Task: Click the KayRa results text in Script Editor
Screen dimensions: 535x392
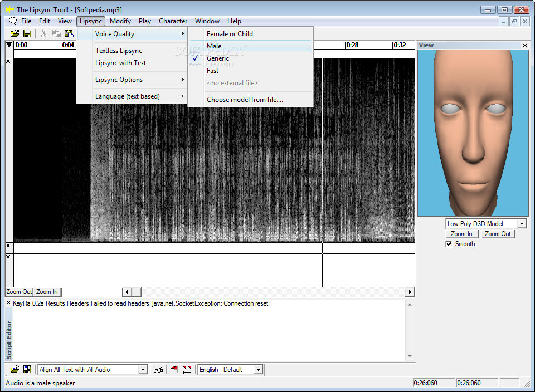Action: coord(140,303)
